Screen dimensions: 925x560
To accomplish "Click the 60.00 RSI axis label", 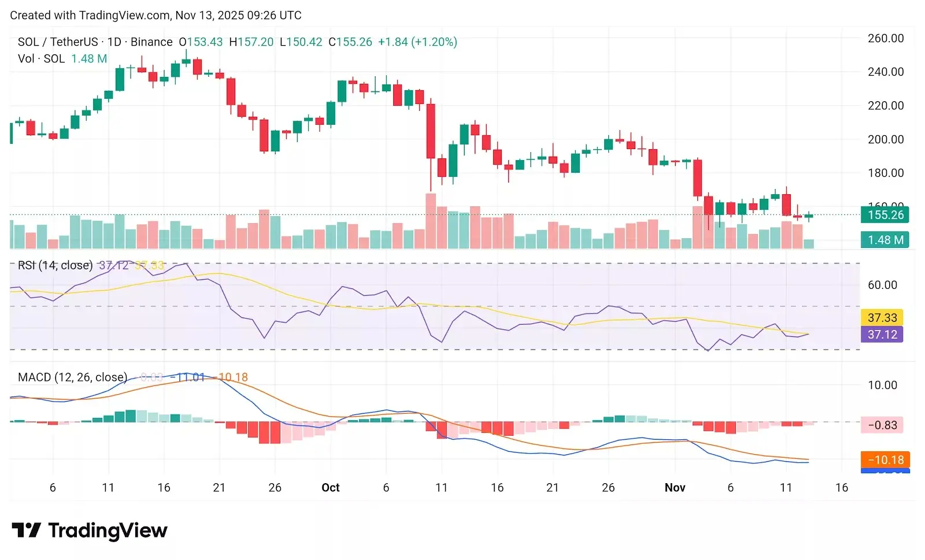I will pyautogui.click(x=882, y=285).
